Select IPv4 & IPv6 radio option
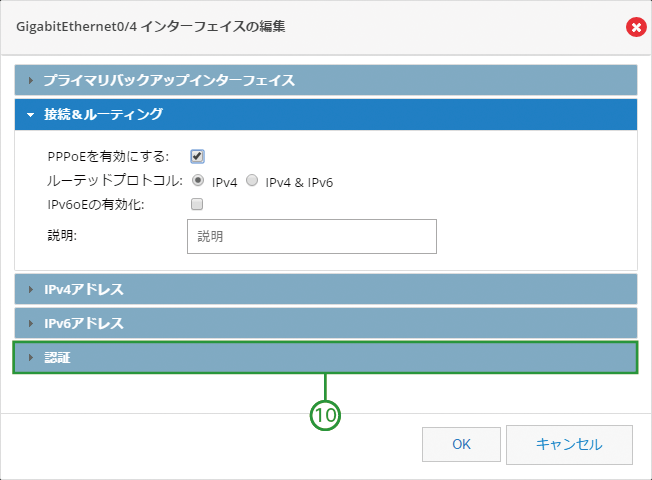 [252, 181]
